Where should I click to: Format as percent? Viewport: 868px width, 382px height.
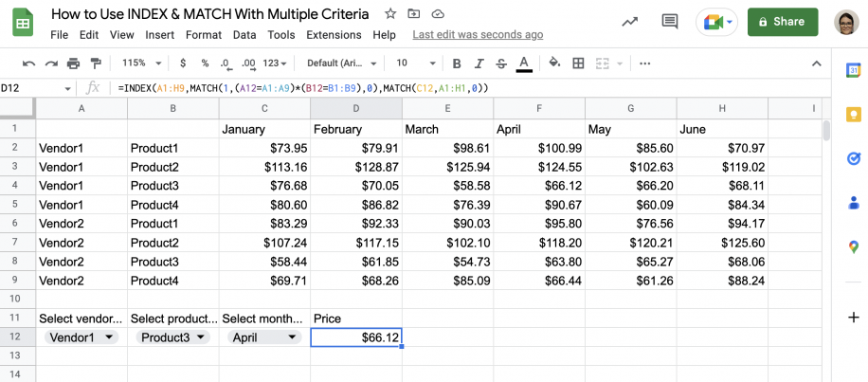click(x=205, y=64)
